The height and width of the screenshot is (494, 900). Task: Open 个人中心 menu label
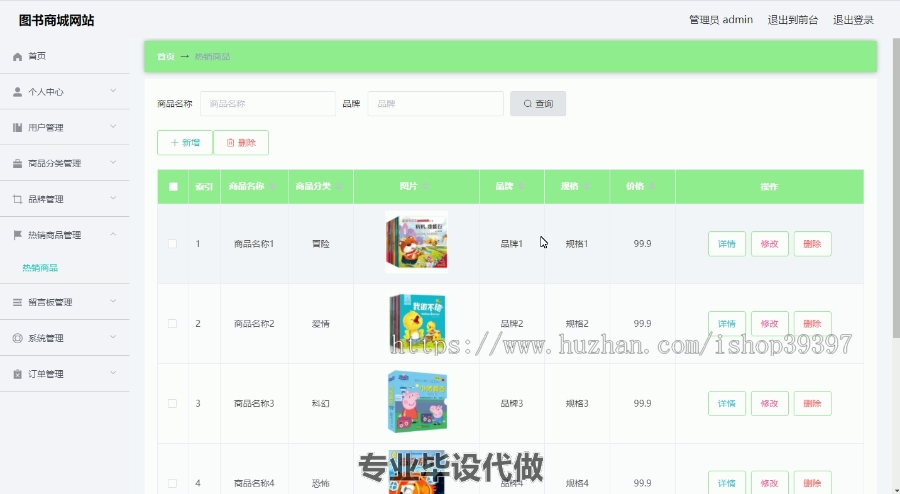[46, 92]
